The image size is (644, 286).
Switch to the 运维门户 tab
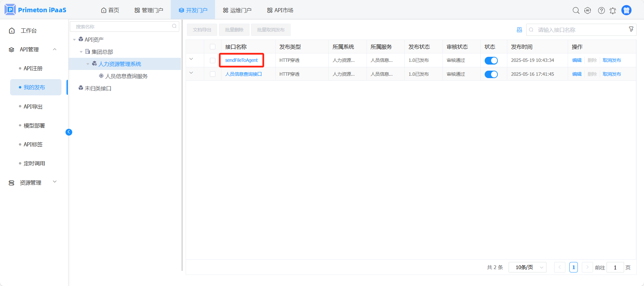pos(237,10)
